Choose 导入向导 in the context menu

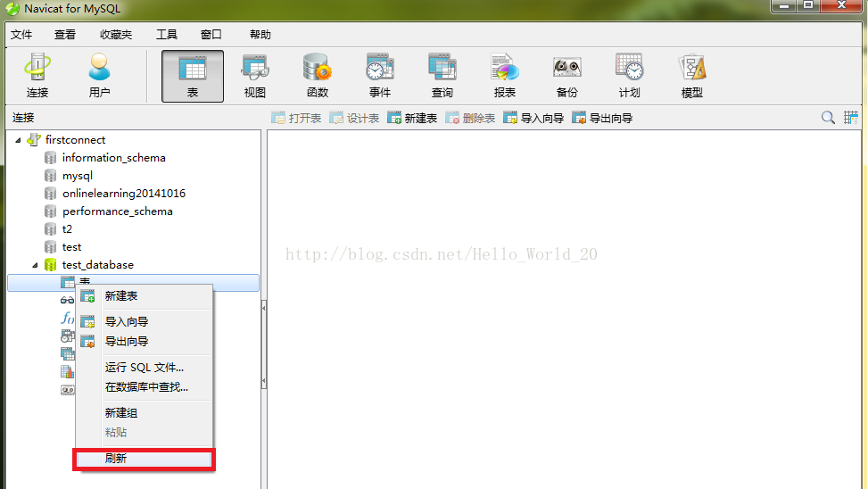144,322
